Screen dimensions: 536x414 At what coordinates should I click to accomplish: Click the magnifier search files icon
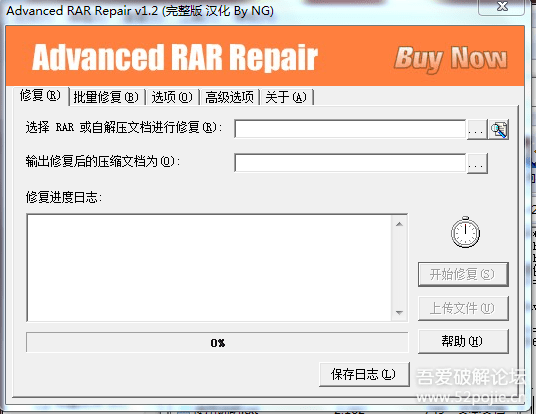(x=499, y=130)
